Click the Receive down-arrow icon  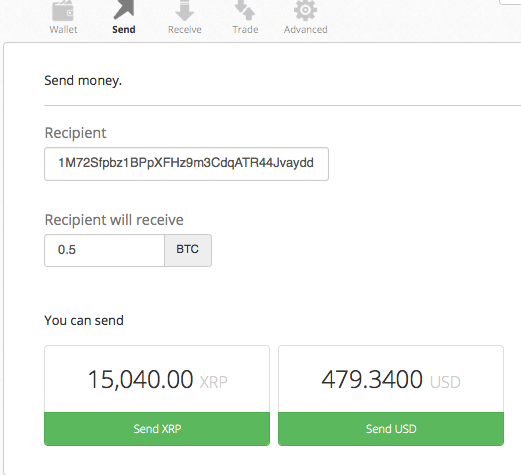coord(184,11)
